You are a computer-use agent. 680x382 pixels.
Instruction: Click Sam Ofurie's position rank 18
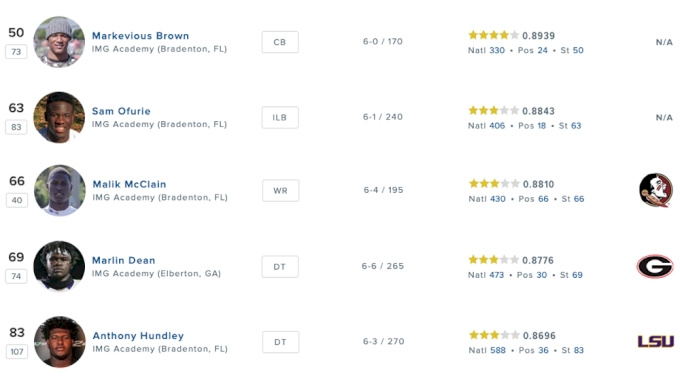pos(542,126)
